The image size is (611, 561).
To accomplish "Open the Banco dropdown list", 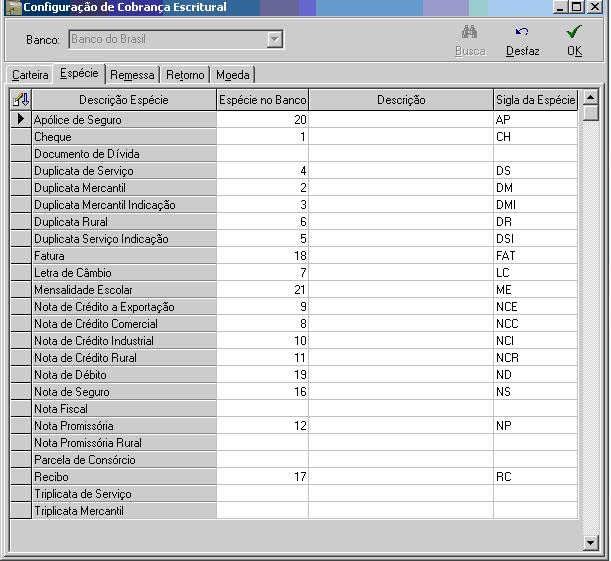I will [274, 40].
